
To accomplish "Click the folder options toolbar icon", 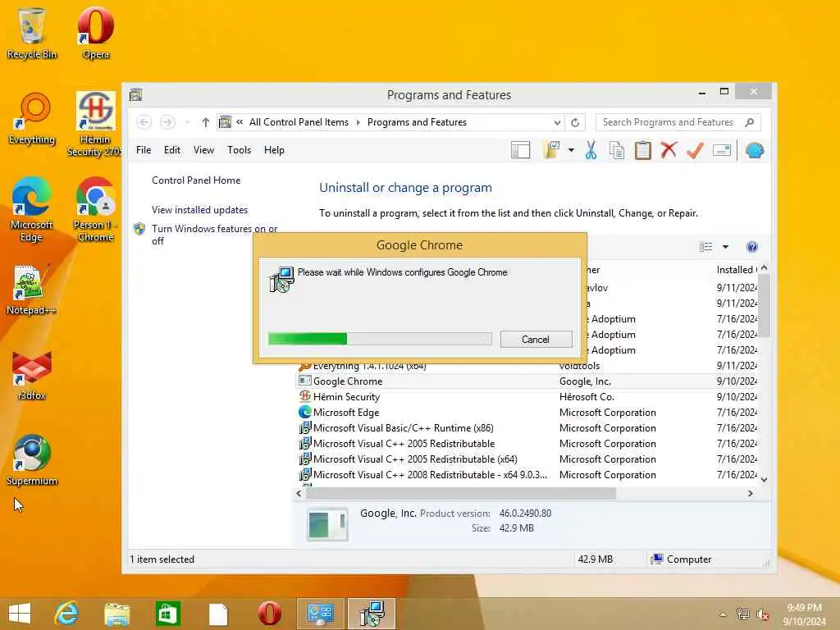I will (551, 151).
